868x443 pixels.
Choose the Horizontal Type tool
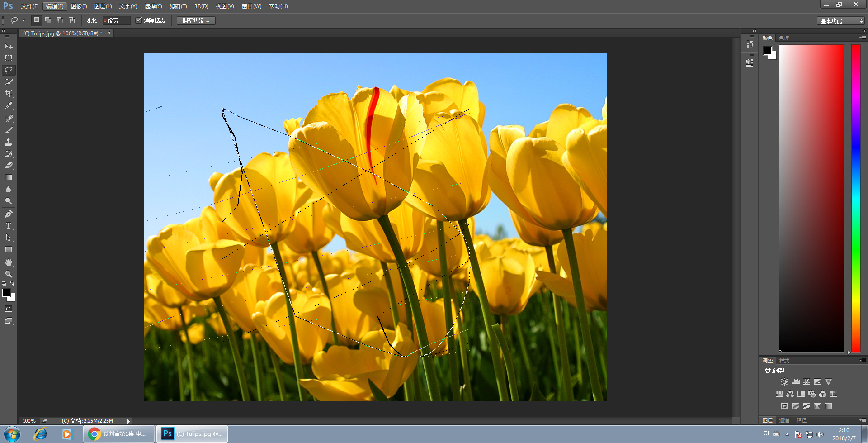9,226
